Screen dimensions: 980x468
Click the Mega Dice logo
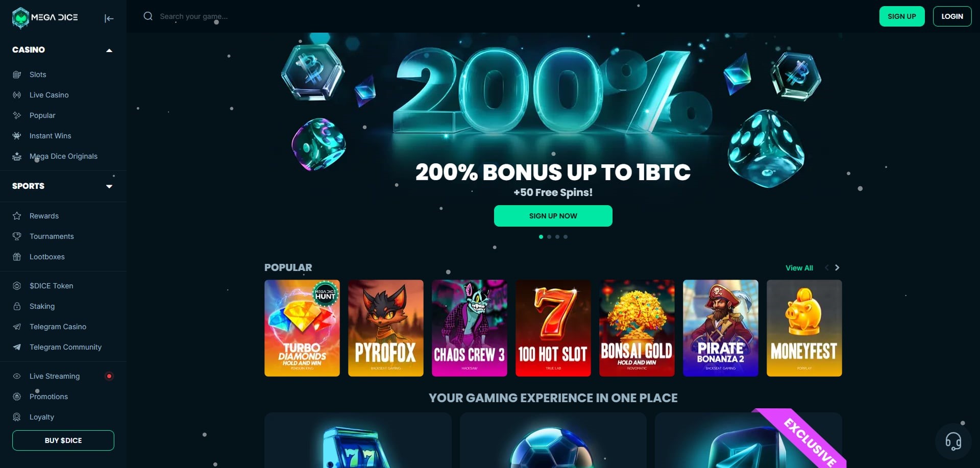click(45, 18)
